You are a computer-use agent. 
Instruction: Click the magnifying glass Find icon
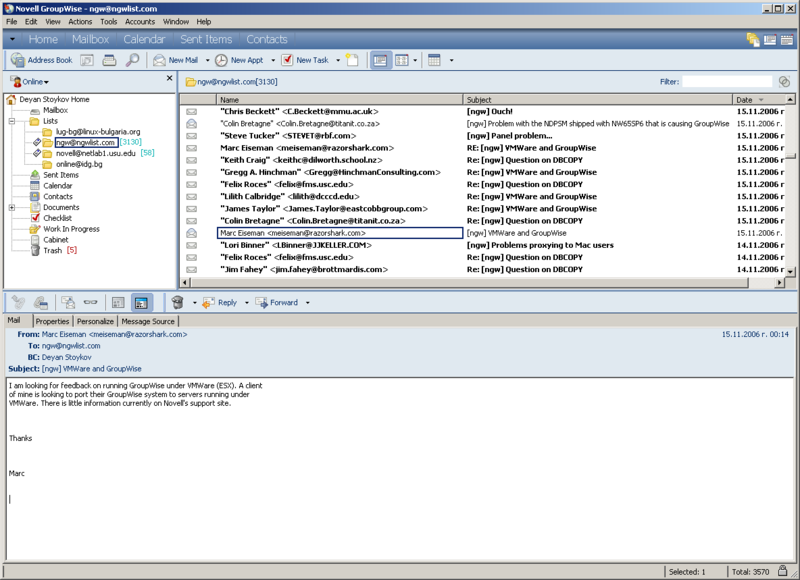pyautogui.click(x=132, y=60)
